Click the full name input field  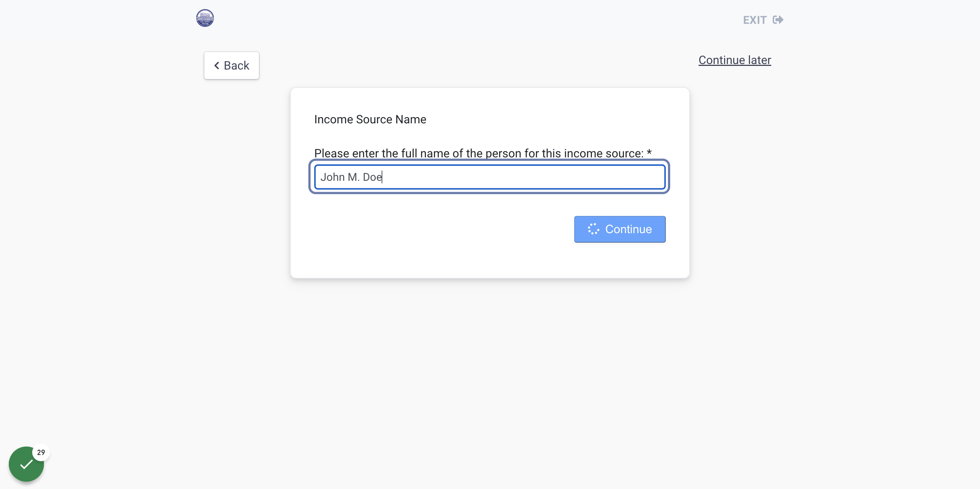click(x=490, y=177)
